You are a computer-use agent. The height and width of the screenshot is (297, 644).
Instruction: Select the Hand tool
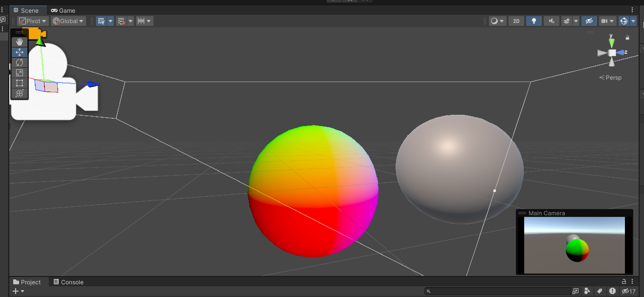[x=19, y=42]
